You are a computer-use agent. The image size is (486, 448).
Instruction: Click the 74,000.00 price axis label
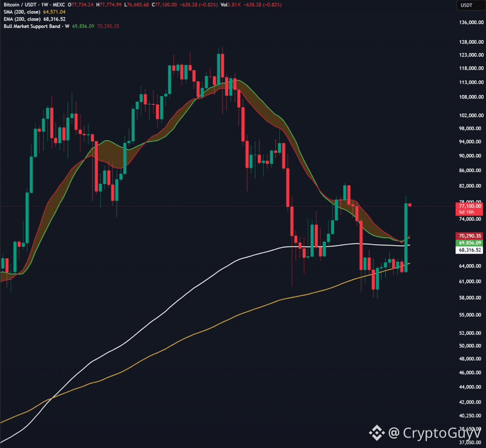(470, 219)
